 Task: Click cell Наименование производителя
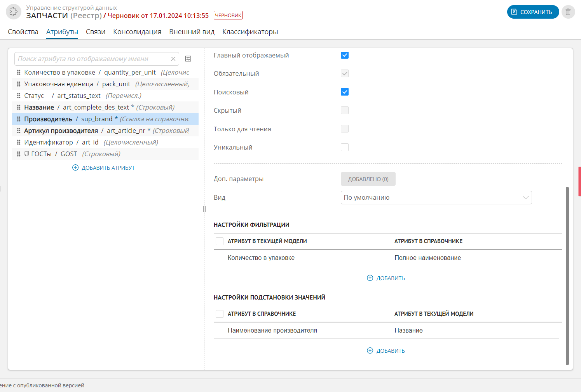[x=272, y=331]
